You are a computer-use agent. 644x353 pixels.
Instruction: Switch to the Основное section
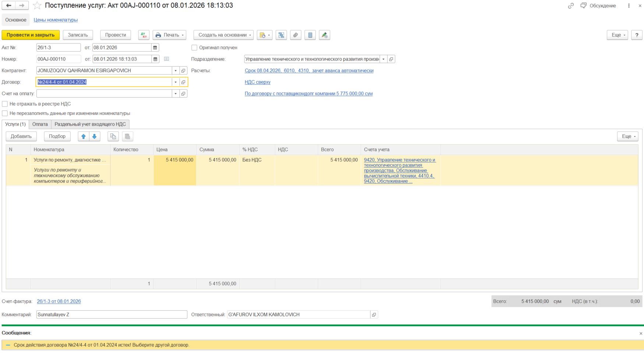pos(16,20)
